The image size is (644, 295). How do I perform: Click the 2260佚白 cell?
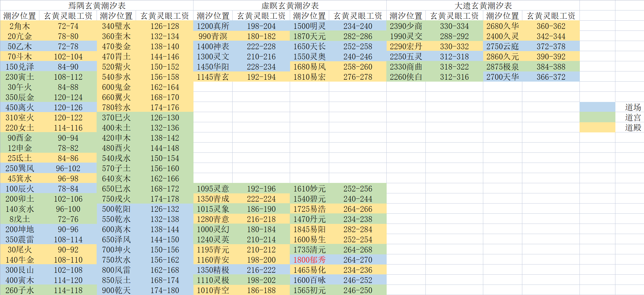tap(406, 77)
